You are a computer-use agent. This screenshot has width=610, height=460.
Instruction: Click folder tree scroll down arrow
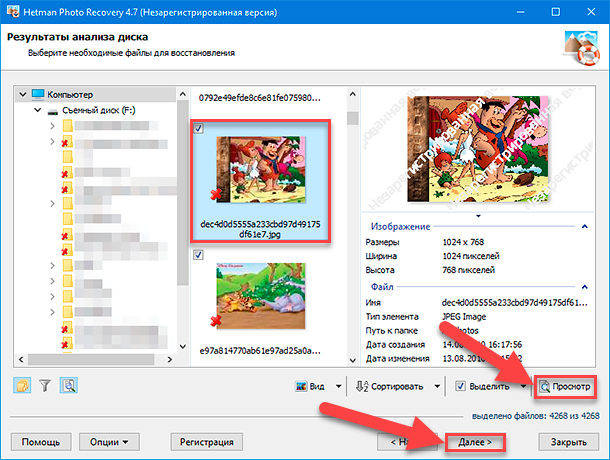point(182,346)
